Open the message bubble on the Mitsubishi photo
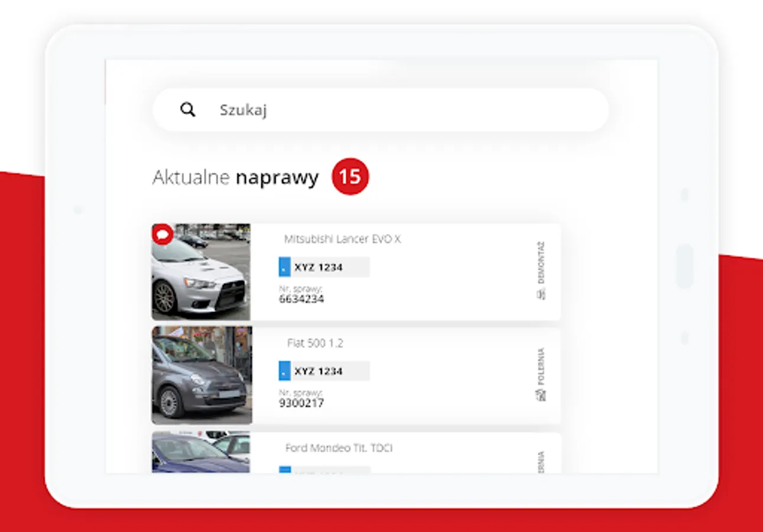The height and width of the screenshot is (532, 763). 163,235
